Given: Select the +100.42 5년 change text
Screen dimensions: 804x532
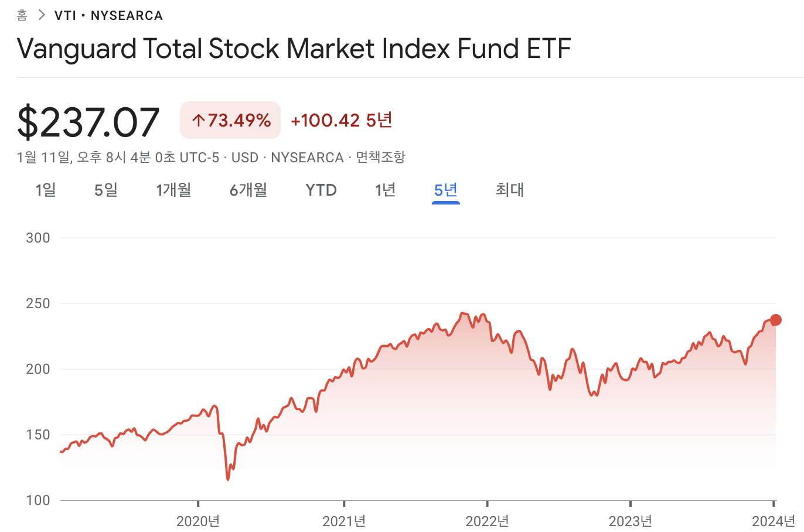Looking at the screenshot, I should [x=342, y=120].
